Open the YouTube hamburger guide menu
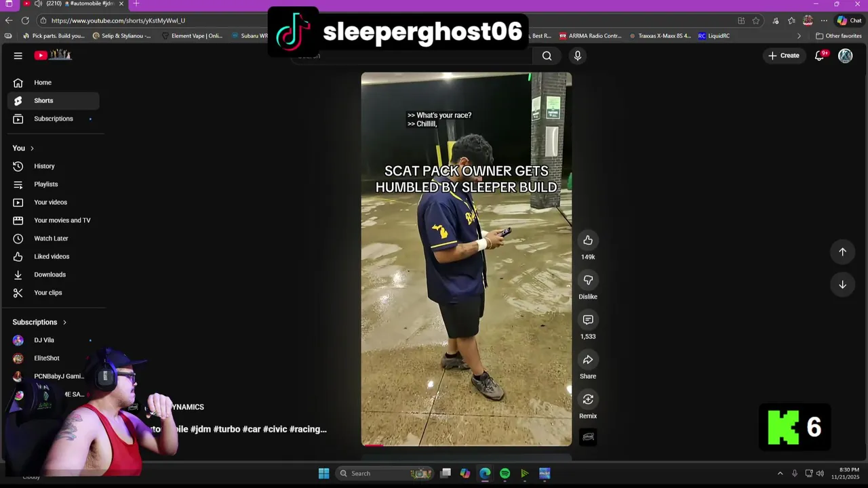 coord(18,56)
